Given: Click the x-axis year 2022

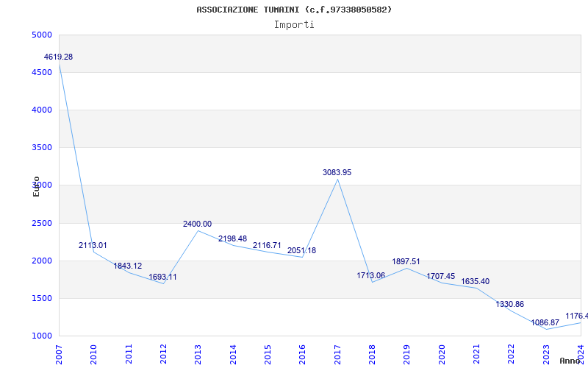Looking at the screenshot, I should pyautogui.click(x=511, y=355).
